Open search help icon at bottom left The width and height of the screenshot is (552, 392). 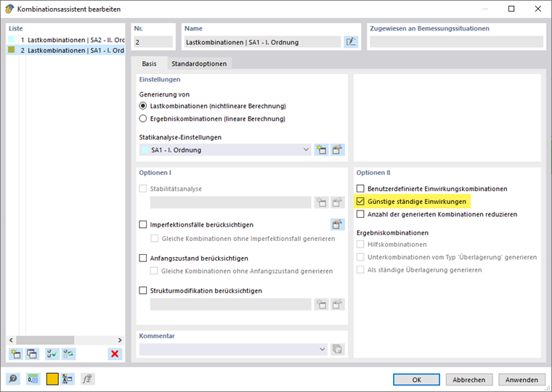[13, 379]
